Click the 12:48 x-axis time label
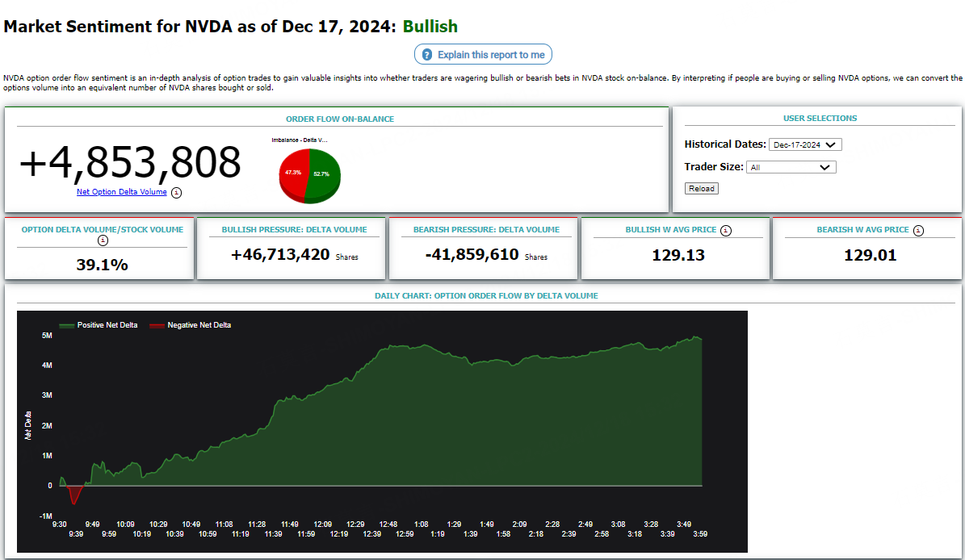The height and width of the screenshot is (560, 965). 388,524
